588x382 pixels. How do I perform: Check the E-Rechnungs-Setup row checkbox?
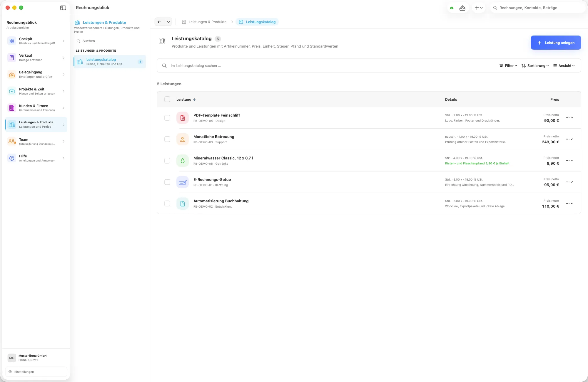point(167,182)
